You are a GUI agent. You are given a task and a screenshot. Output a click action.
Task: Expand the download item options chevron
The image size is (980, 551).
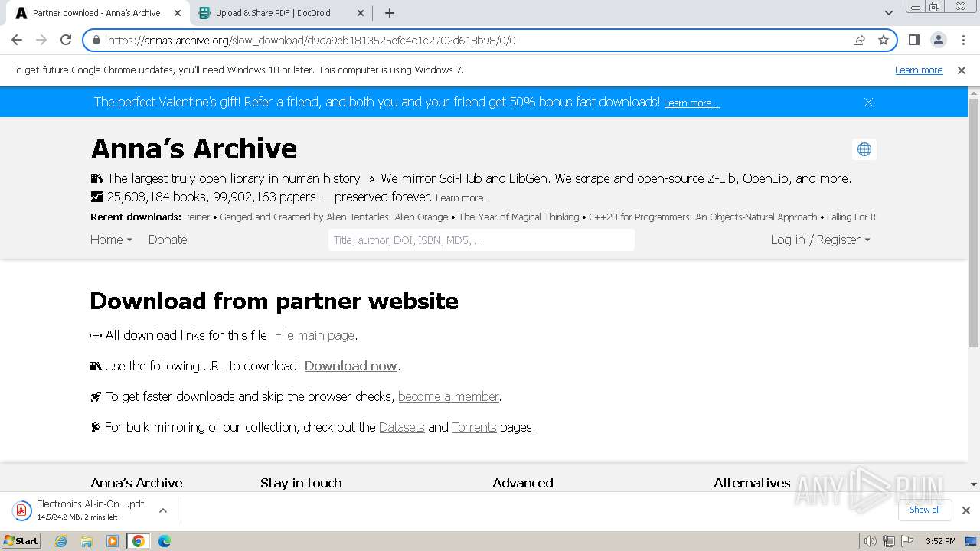click(163, 510)
